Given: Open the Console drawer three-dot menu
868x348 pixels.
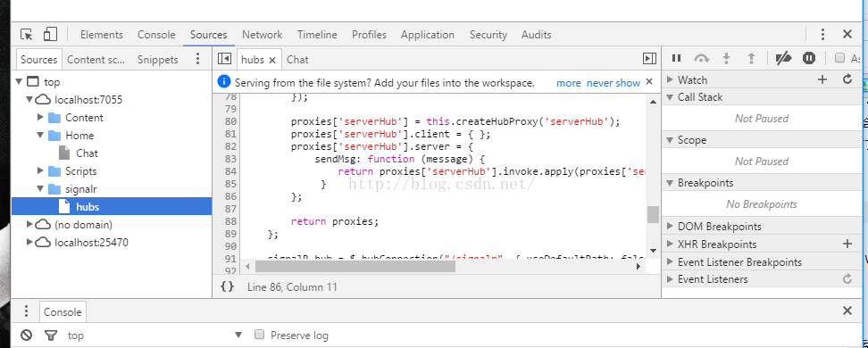Looking at the screenshot, I should point(26,311).
